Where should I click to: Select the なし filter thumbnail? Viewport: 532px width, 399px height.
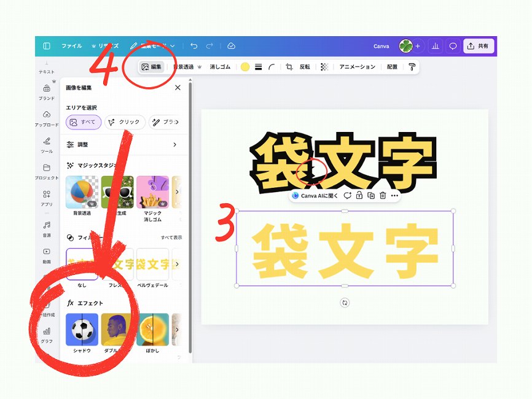pyautogui.click(x=82, y=265)
